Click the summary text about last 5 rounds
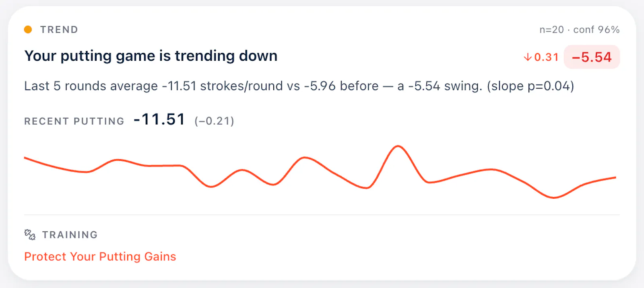 pos(299,86)
